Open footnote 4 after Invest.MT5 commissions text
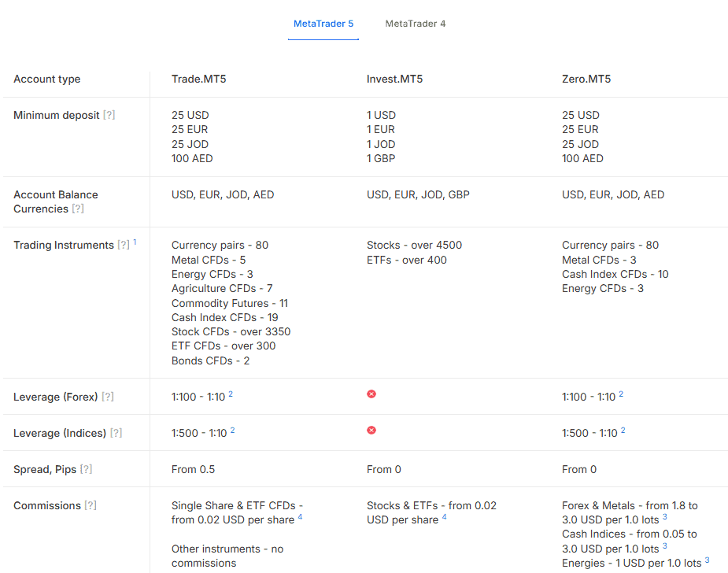The height and width of the screenshot is (573, 728). tap(443, 516)
